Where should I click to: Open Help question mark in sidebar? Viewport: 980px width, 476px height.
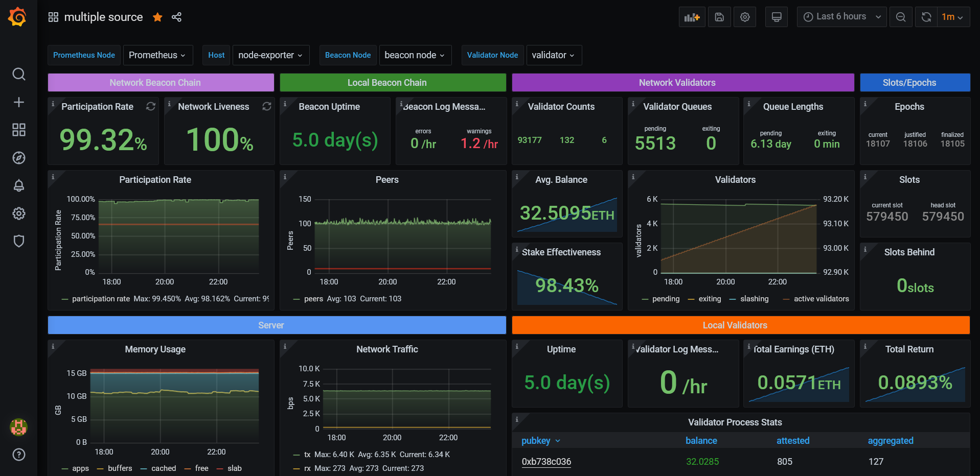(x=19, y=455)
